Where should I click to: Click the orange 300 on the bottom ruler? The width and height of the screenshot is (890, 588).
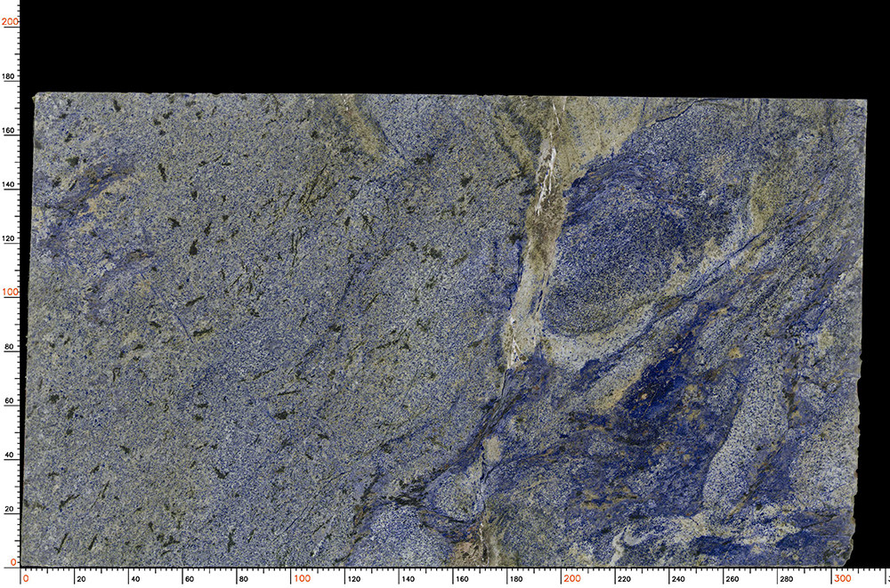pyautogui.click(x=842, y=578)
